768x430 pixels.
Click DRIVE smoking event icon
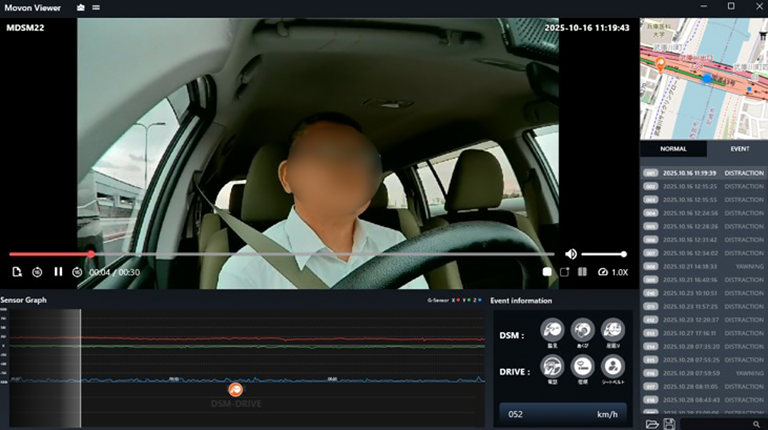click(582, 366)
